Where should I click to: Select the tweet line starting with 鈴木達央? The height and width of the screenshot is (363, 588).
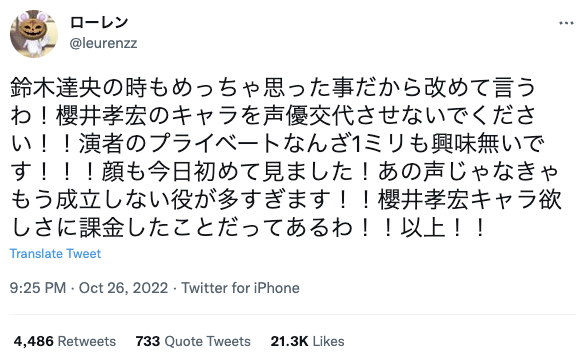273,88
